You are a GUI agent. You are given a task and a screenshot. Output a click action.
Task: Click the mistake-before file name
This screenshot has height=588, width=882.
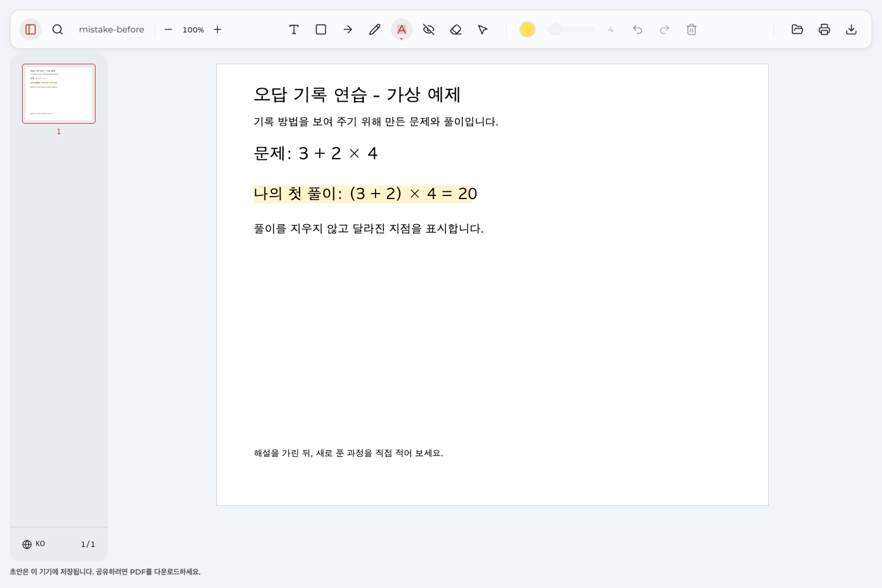pos(111,29)
